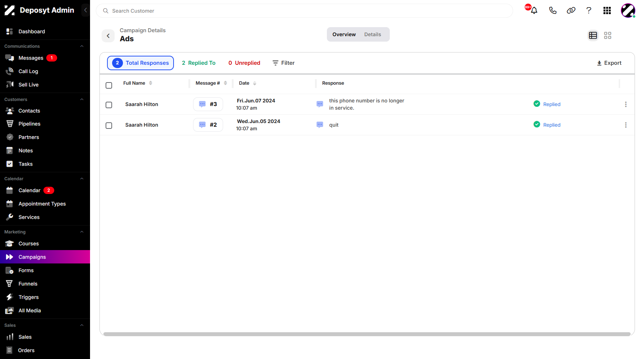Show the Replied To responses
Image resolution: width=644 pixels, height=359 pixels.
[199, 63]
